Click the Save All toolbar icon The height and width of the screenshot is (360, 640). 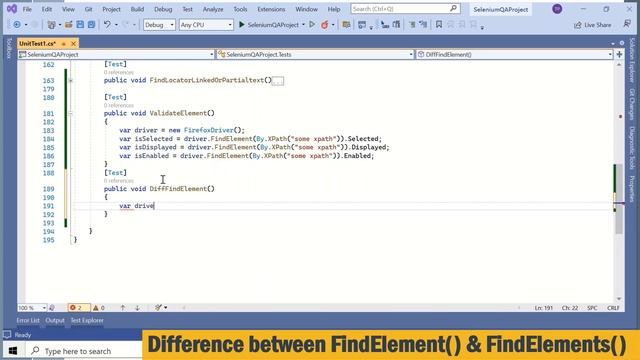(x=91, y=25)
